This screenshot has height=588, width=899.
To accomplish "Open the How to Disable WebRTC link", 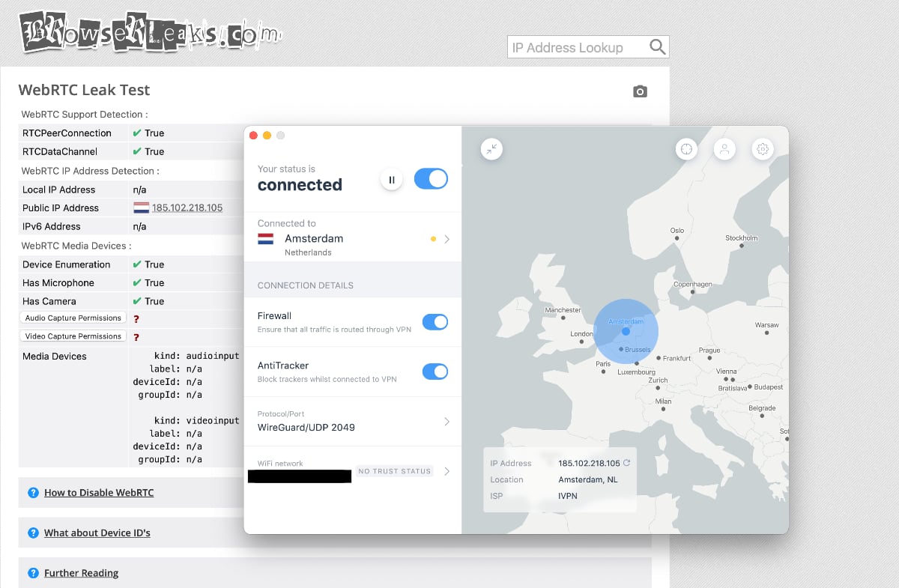I will click(99, 493).
